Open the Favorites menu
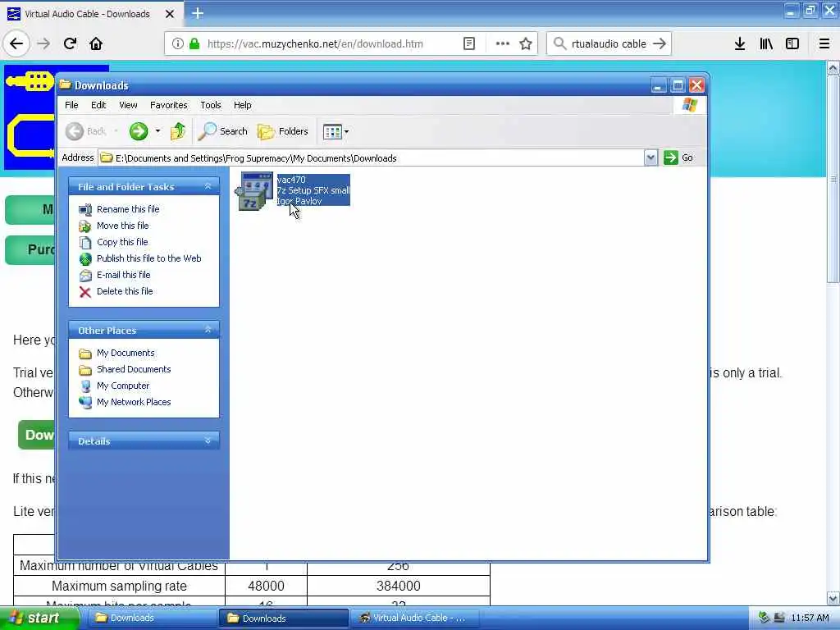The width and height of the screenshot is (840, 630). [169, 105]
